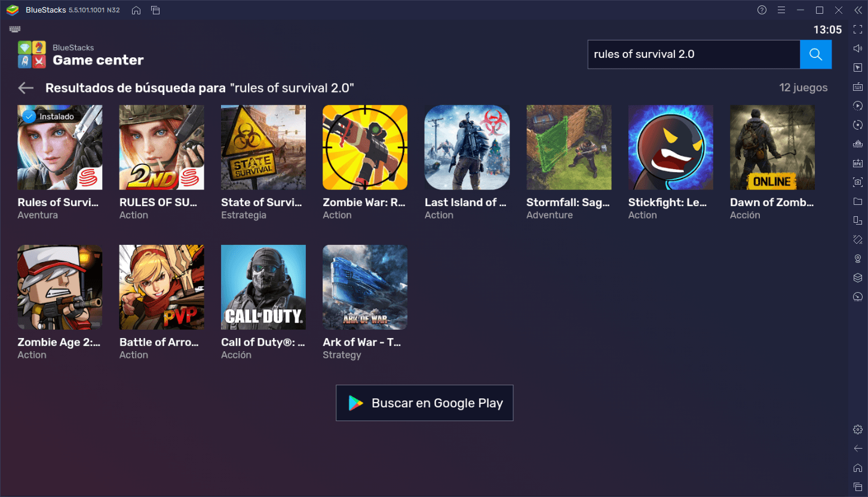This screenshot has height=497, width=868.
Task: Click the 'Strategy' label under Ark of War
Action: coord(342,355)
